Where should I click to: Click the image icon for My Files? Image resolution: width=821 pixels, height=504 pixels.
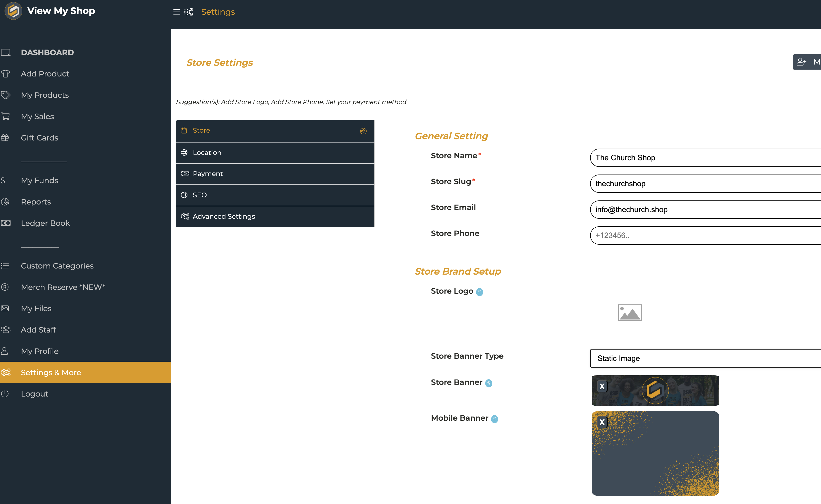pos(5,308)
